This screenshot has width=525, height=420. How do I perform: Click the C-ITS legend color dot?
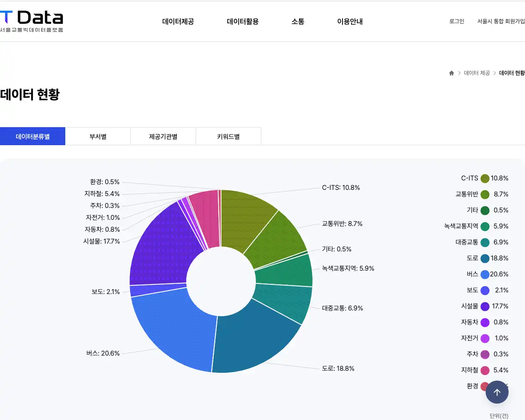pos(485,178)
